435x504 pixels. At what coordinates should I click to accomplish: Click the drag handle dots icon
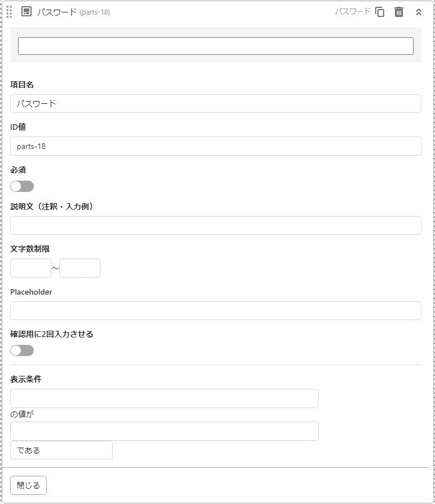pos(9,12)
